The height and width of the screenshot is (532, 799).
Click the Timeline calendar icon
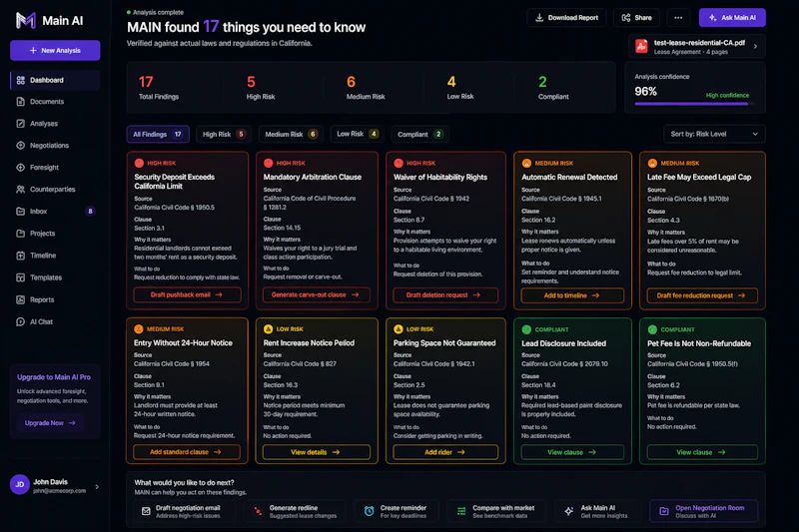tap(20, 256)
